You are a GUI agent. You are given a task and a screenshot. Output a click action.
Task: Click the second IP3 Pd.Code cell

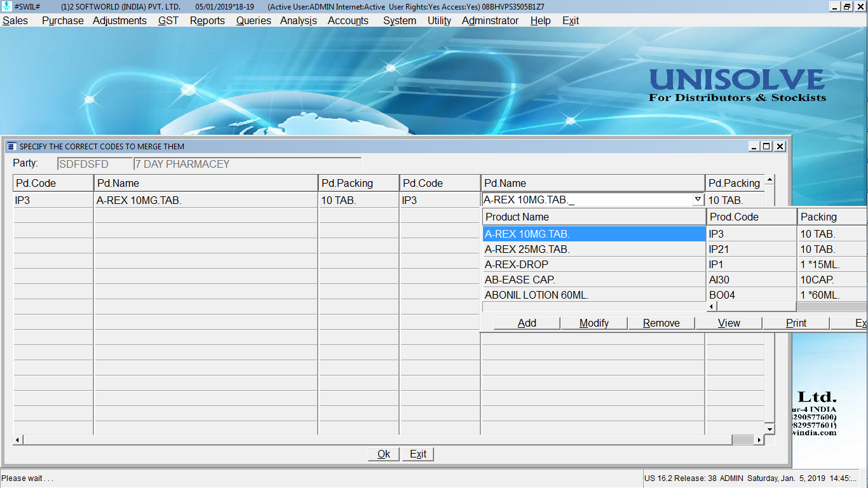click(440, 200)
